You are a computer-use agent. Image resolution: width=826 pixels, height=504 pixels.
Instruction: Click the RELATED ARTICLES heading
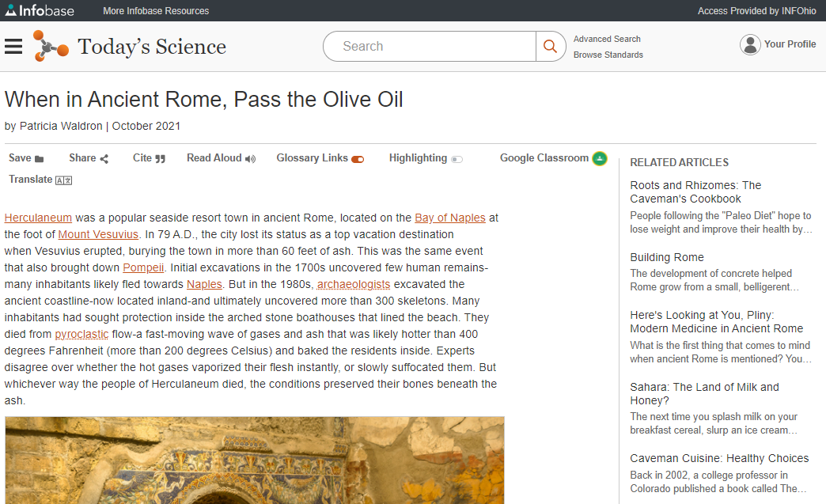pyautogui.click(x=679, y=163)
